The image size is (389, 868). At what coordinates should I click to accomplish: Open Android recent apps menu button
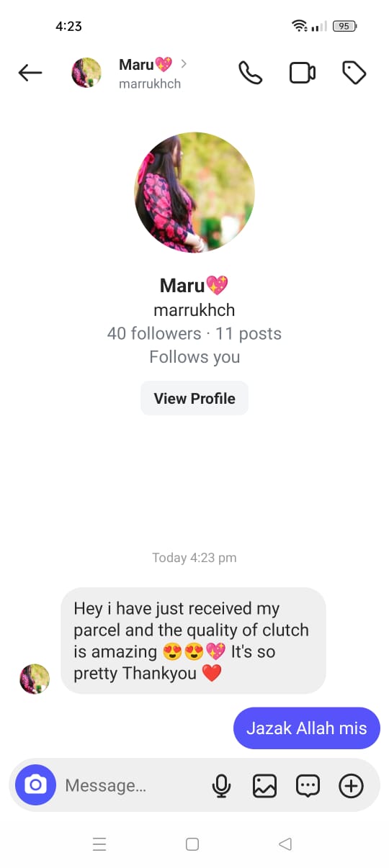pos(99,844)
